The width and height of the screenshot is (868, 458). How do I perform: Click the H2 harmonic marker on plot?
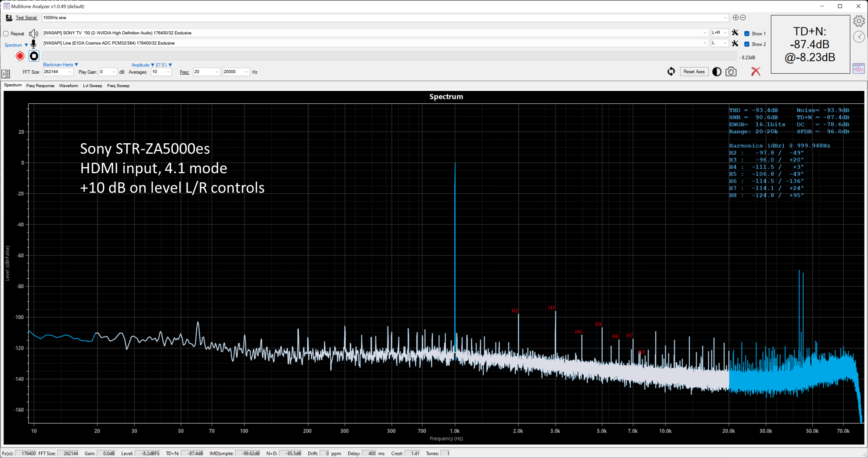coord(515,310)
